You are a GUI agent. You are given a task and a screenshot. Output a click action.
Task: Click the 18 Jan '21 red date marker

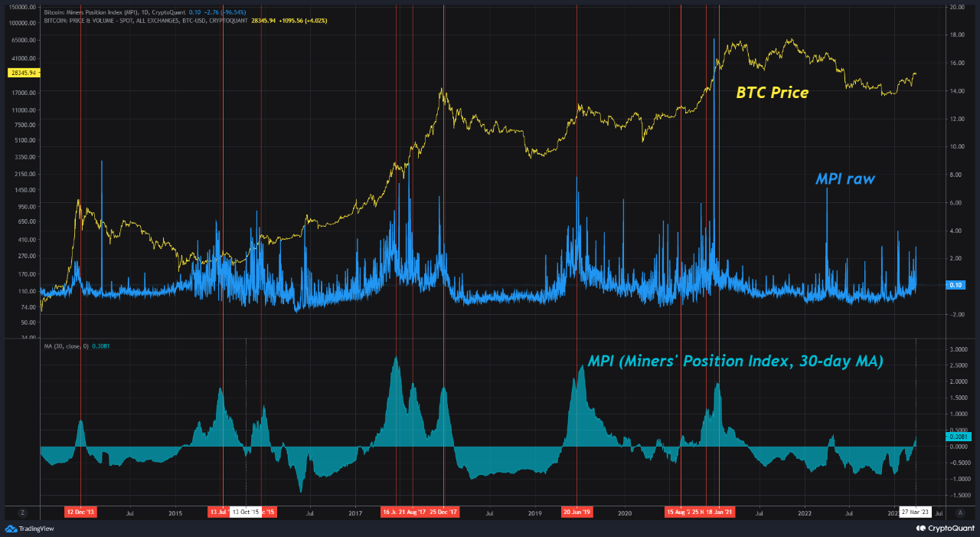tap(718, 511)
